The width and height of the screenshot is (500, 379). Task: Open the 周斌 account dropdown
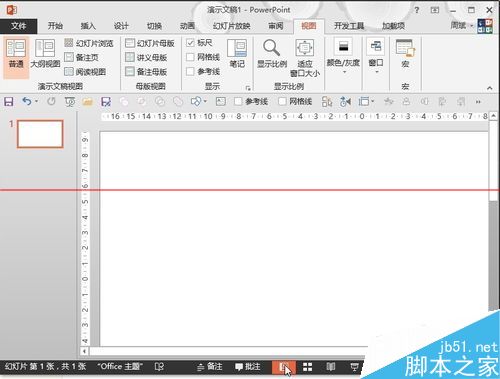462,26
